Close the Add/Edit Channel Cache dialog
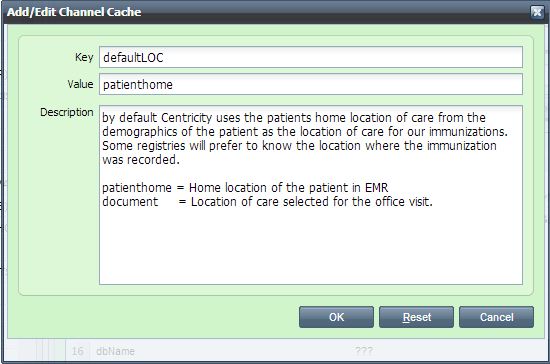Image resolution: width=550 pixels, height=364 pixels. pyautogui.click(x=537, y=12)
